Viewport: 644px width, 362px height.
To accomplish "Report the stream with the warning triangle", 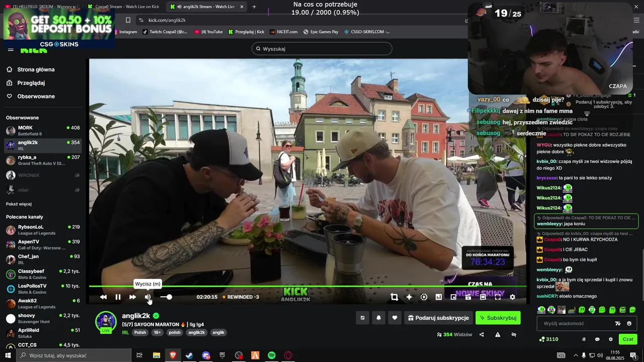I will [498, 334].
